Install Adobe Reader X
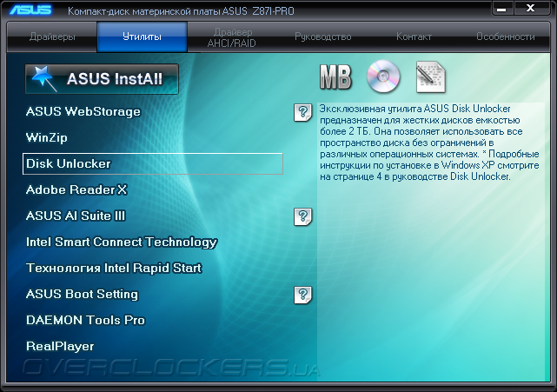 click(x=76, y=189)
